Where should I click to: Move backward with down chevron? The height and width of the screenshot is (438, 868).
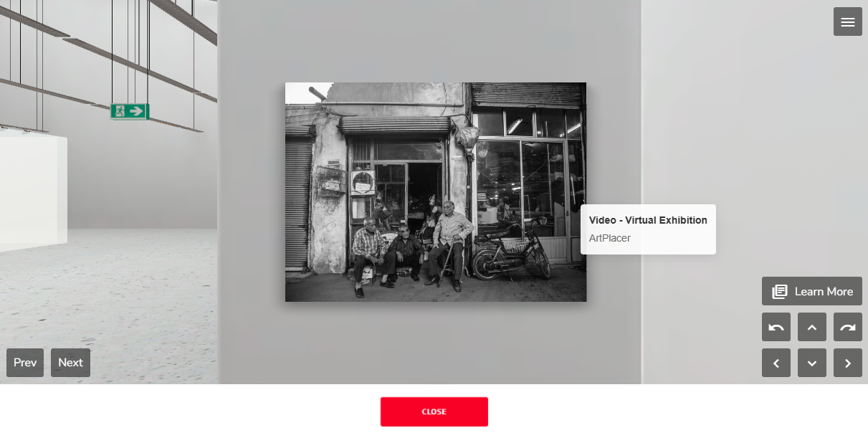coord(812,363)
